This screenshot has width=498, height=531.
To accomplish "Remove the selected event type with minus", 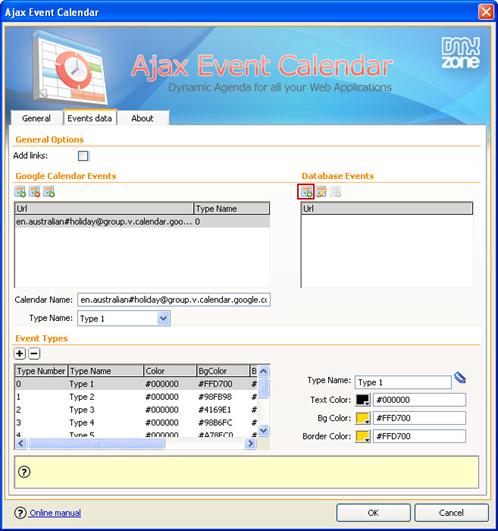I will (34, 354).
